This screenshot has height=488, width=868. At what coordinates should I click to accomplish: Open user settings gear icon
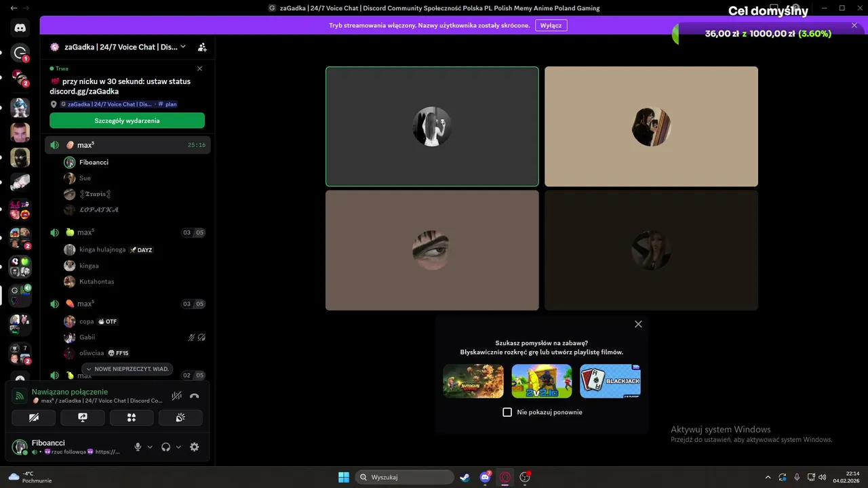(195, 447)
